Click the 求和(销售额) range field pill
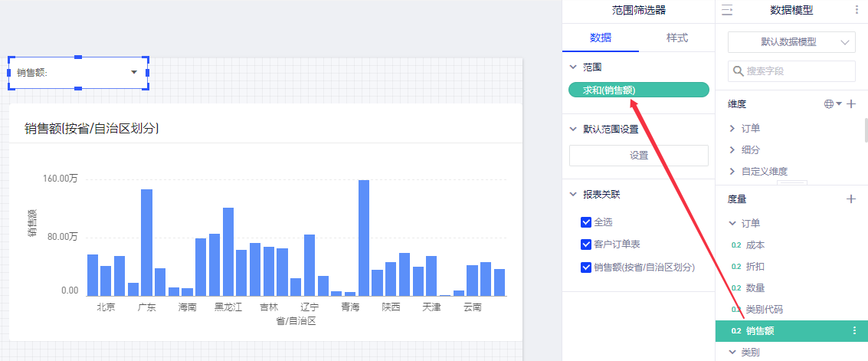Image resolution: width=868 pixels, height=361 pixels. pyautogui.click(x=638, y=90)
